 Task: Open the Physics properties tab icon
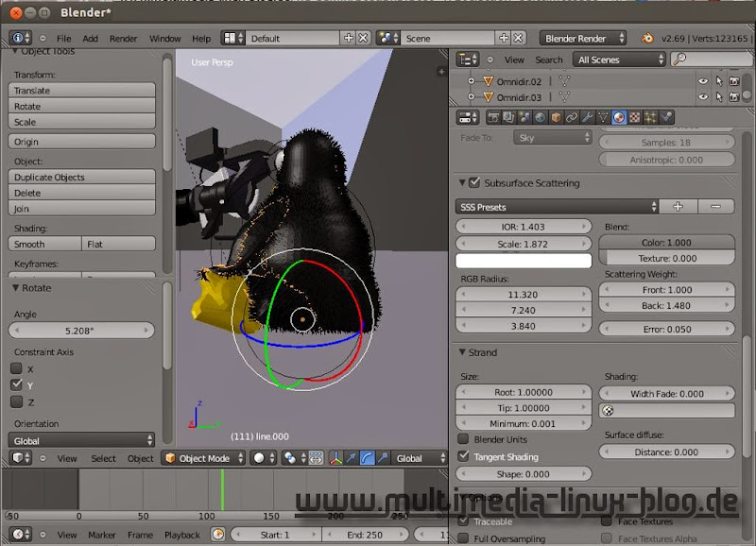point(666,117)
